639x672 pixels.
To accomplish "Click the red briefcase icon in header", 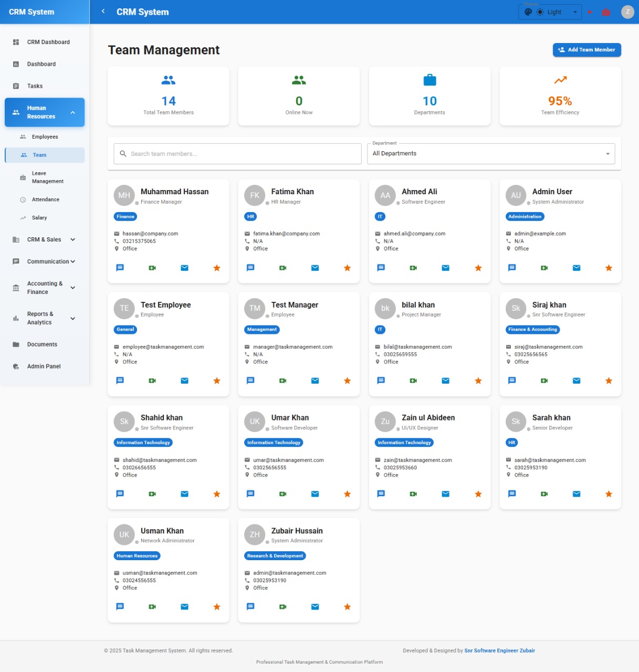I will pyautogui.click(x=606, y=12).
